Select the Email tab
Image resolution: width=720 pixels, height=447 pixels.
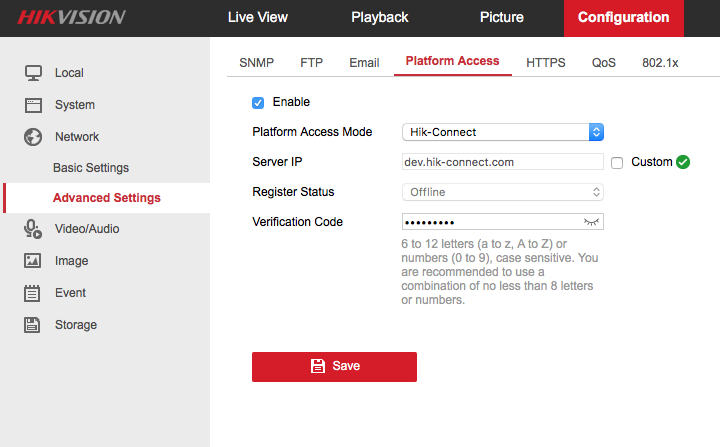tap(364, 62)
